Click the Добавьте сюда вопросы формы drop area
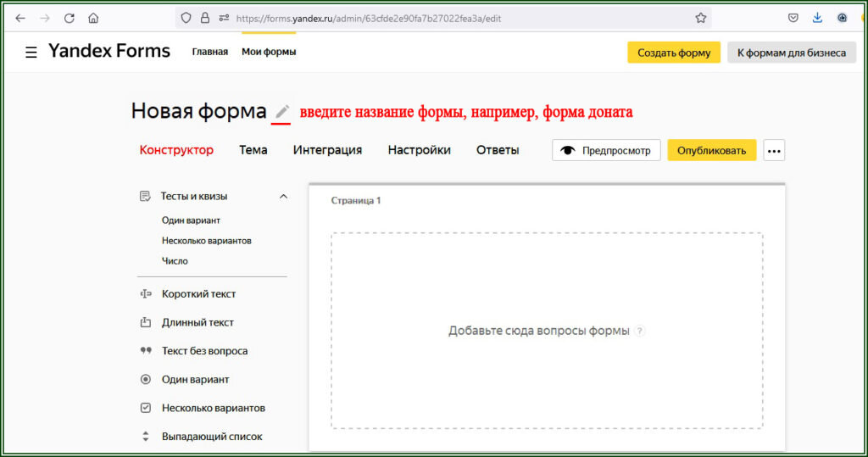 [547, 331]
